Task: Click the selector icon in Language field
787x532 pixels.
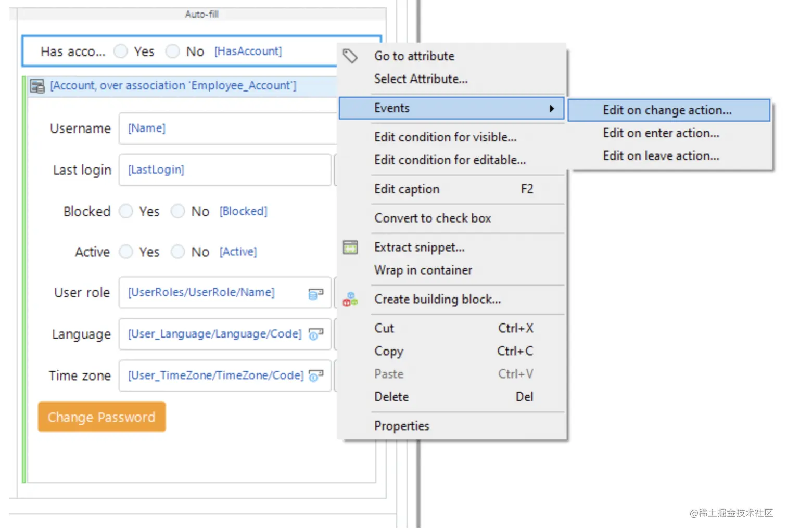Action: [x=316, y=334]
